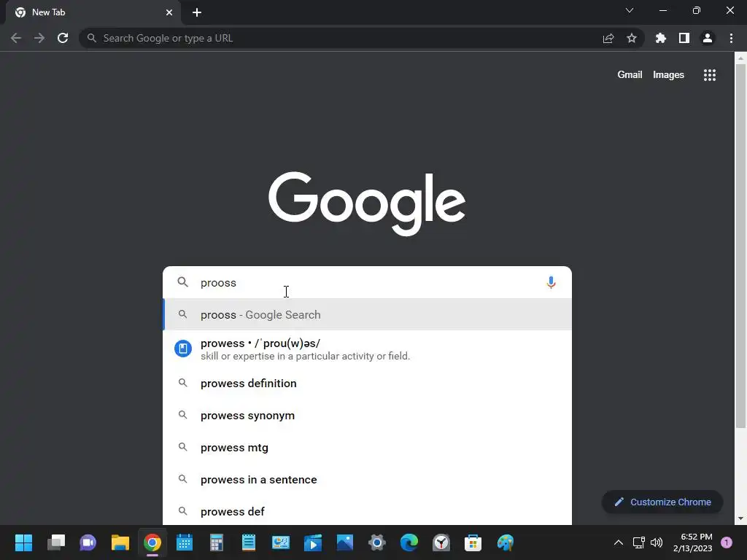Reload the page with the refresh icon
Image resolution: width=747 pixels, height=560 pixels.
[63, 38]
